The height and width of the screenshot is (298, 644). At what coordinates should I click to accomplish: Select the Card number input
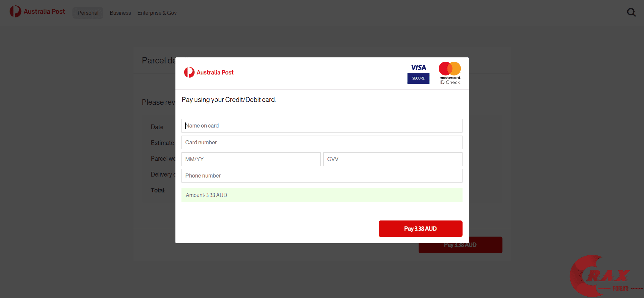(322, 142)
